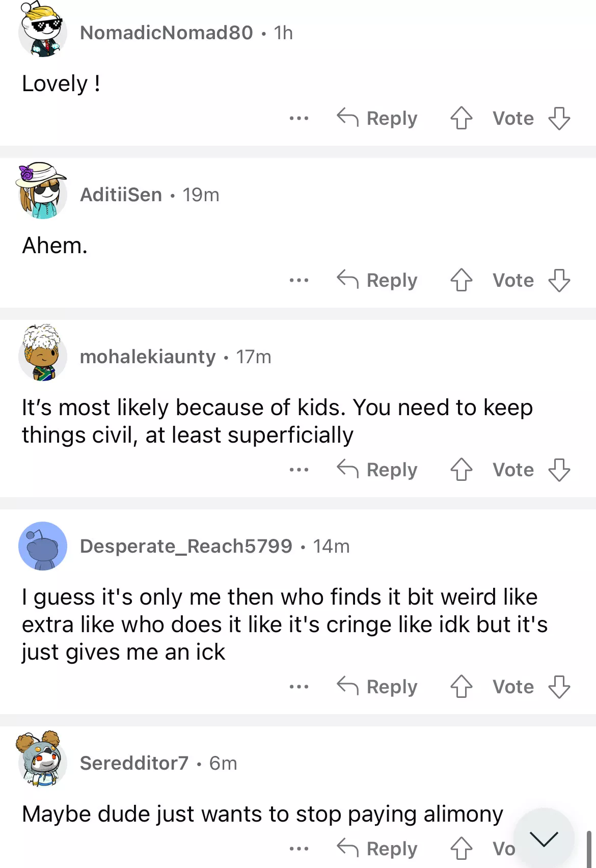Show more options for Desperate_Reach5799's comment

coord(299,687)
